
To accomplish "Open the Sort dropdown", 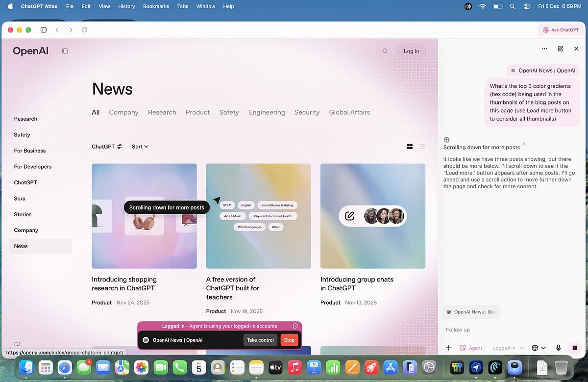I will click(139, 146).
